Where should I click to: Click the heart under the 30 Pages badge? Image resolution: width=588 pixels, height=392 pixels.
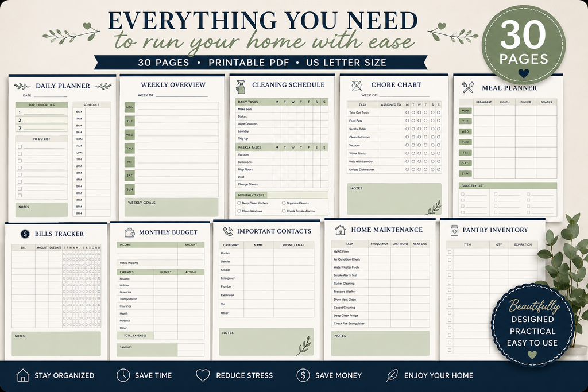524,73
